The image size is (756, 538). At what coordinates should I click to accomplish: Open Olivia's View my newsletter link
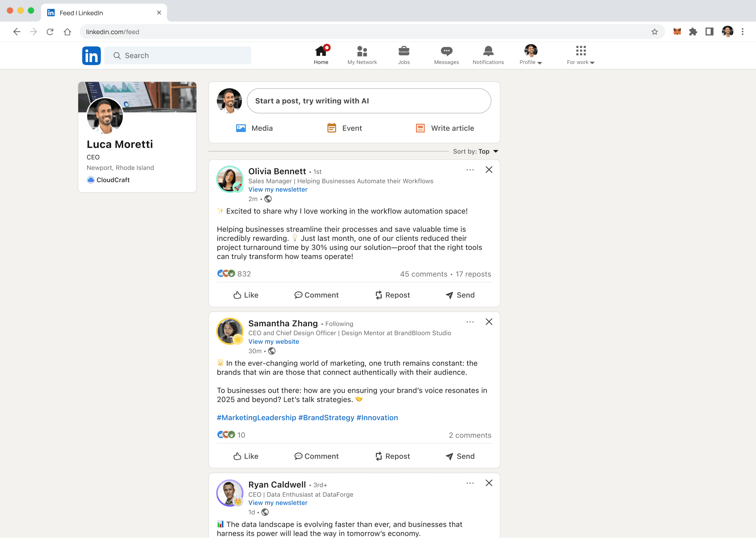click(x=278, y=189)
